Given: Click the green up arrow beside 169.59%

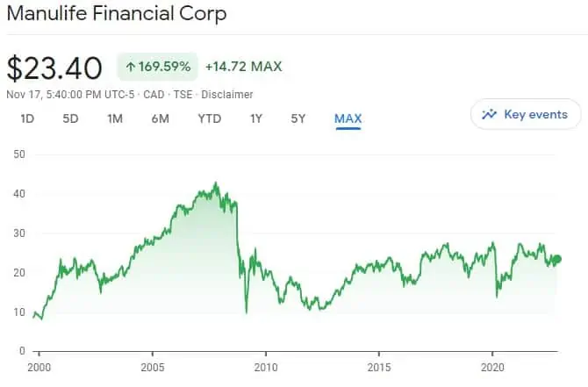Looking at the screenshot, I should click(x=130, y=67).
